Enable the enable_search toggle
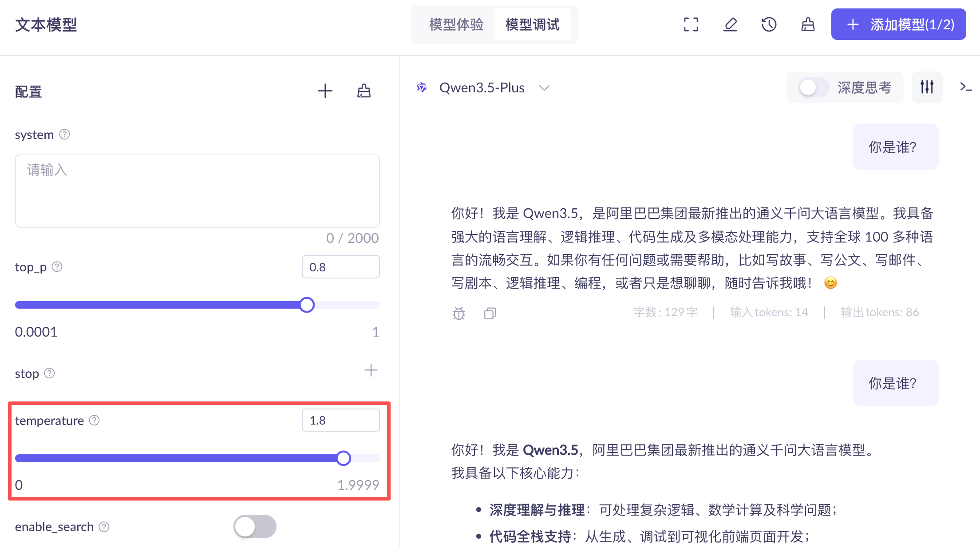 pyautogui.click(x=255, y=527)
